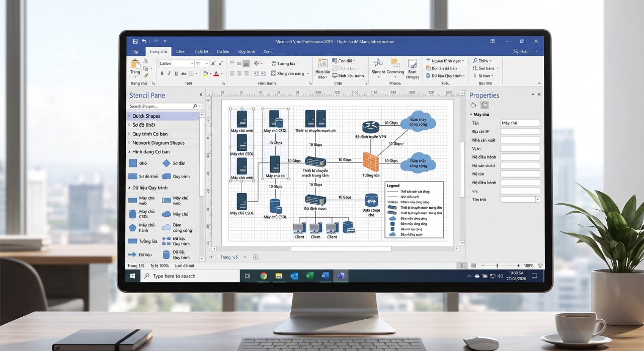The height and width of the screenshot is (351, 644).
Task: Pick the Format Painter brush icon
Action: (146, 75)
